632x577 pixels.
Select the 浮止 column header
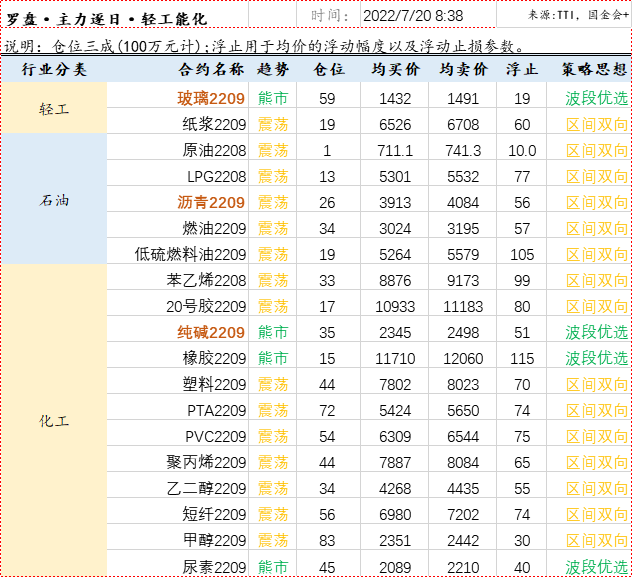pos(522,69)
